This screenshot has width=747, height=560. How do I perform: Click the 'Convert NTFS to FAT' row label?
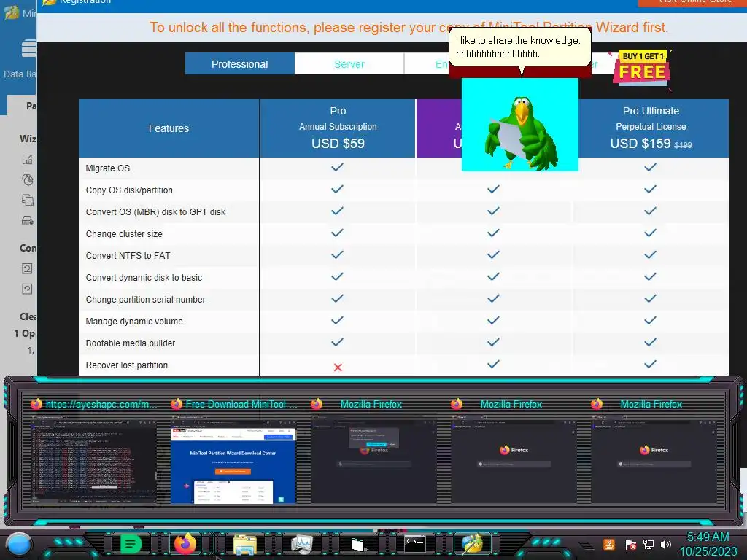tap(128, 256)
